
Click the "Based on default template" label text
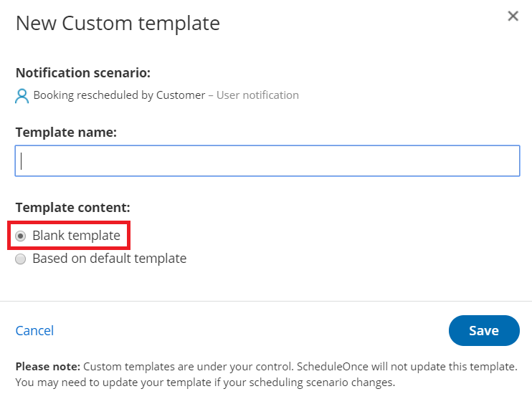(x=109, y=259)
